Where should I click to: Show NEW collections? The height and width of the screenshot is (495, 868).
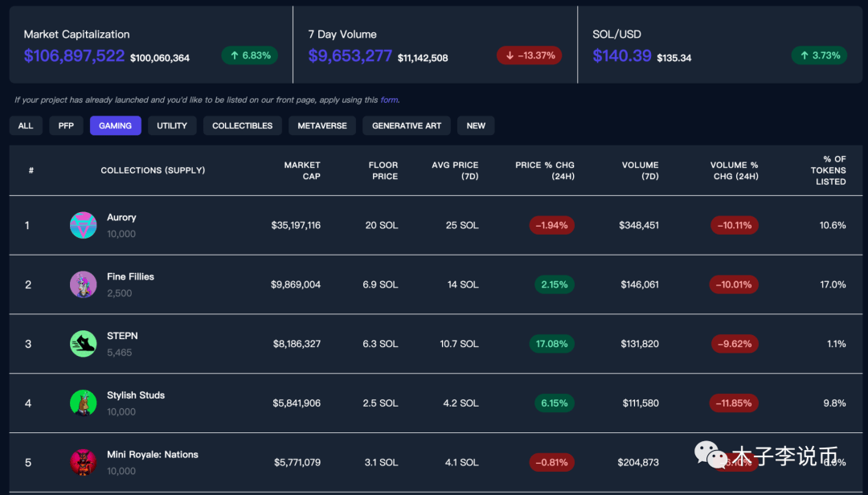click(x=476, y=125)
